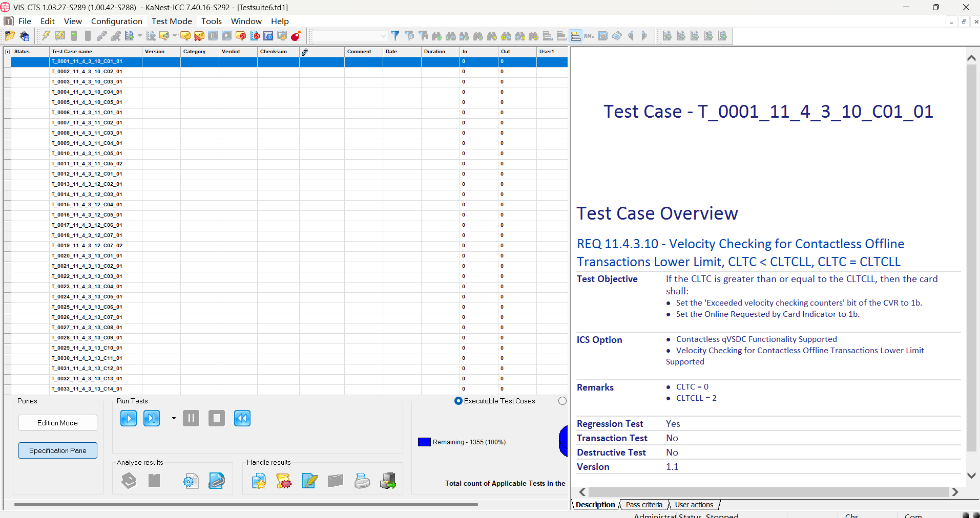Click the printer icon in Handle results
Screen dimensions: 980x518
(x=362, y=481)
